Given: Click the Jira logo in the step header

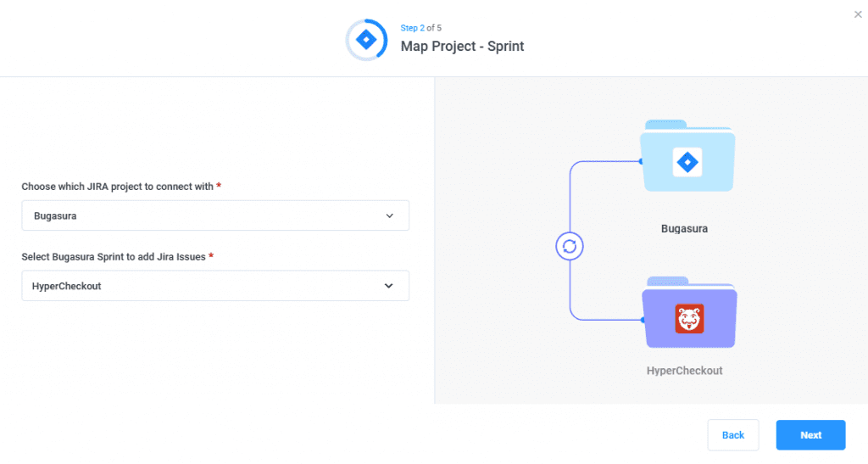Looking at the screenshot, I should point(366,40).
